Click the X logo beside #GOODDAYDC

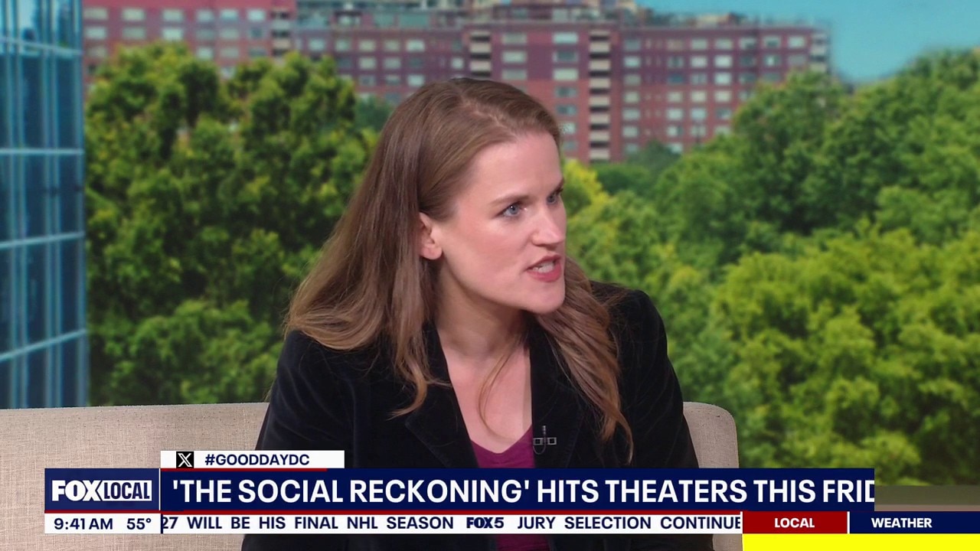[185, 460]
